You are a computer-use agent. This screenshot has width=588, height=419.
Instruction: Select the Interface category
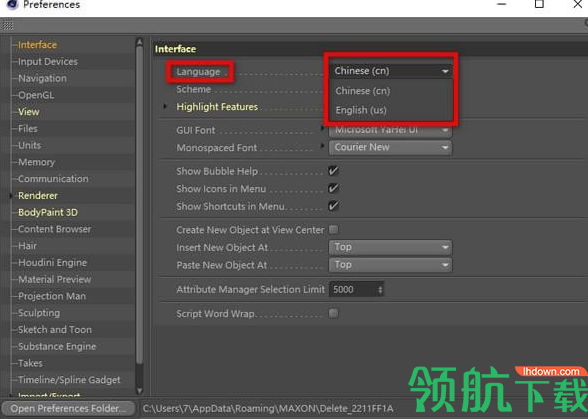point(38,45)
